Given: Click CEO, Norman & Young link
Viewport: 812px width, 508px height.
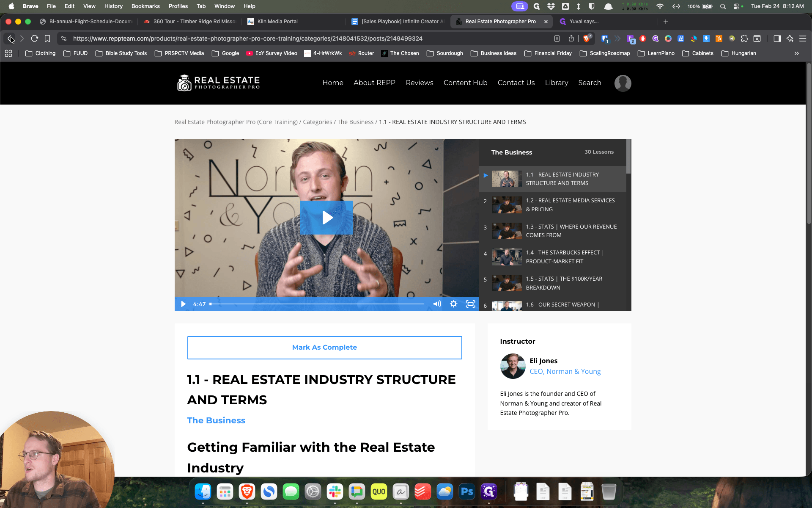Looking at the screenshot, I should [x=565, y=371].
